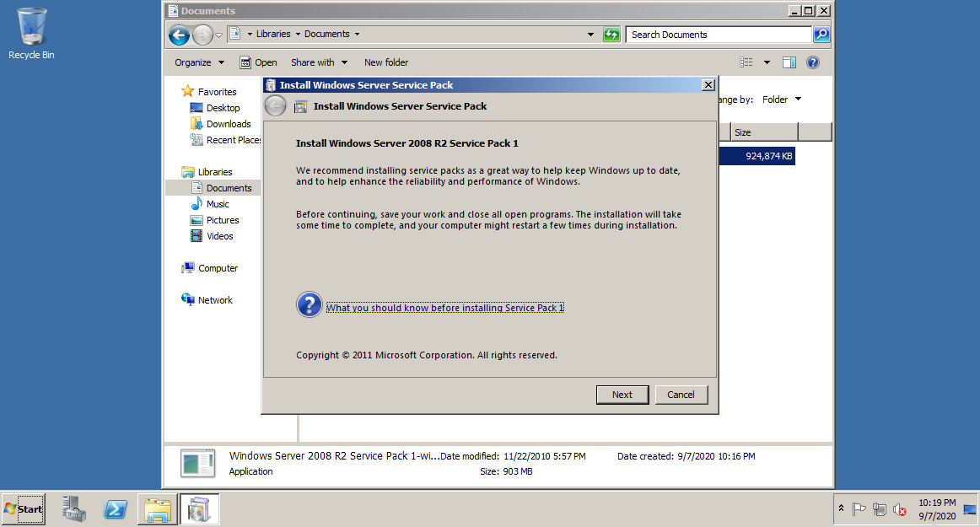Click the refresh icon in the address bar
The image size is (980, 527).
pyautogui.click(x=612, y=35)
